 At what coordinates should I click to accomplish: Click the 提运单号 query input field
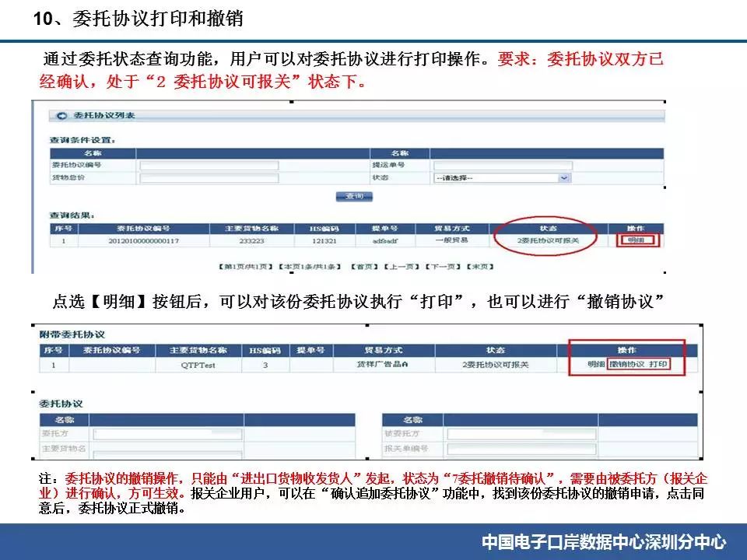502,166
